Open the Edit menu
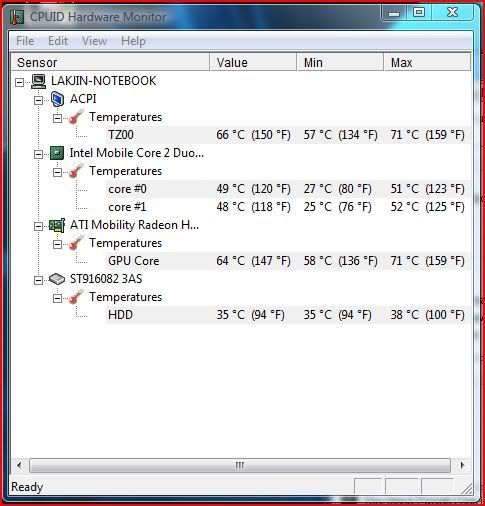Viewport: 485px width, 506px height. coord(58,41)
